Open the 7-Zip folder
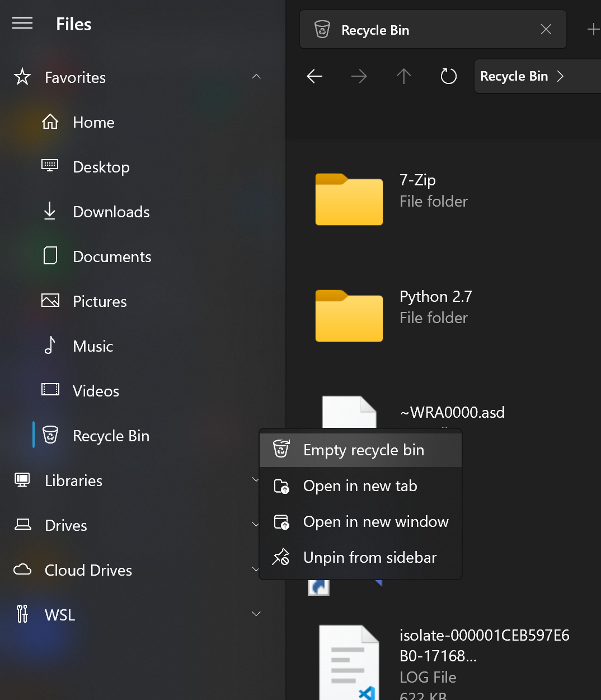 pos(349,200)
